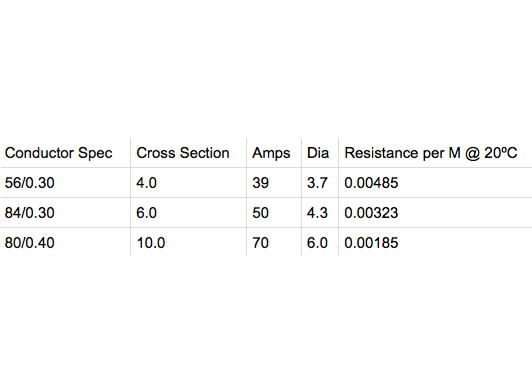This screenshot has height=380, width=532.
Task: Click the 10.0 cross section value
Action: coord(151,243)
